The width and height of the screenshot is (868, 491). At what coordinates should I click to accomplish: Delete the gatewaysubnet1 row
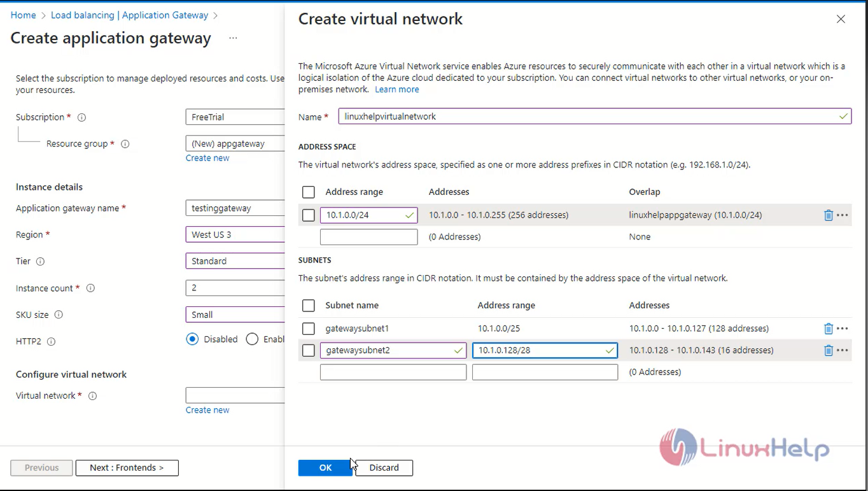[828, 329]
